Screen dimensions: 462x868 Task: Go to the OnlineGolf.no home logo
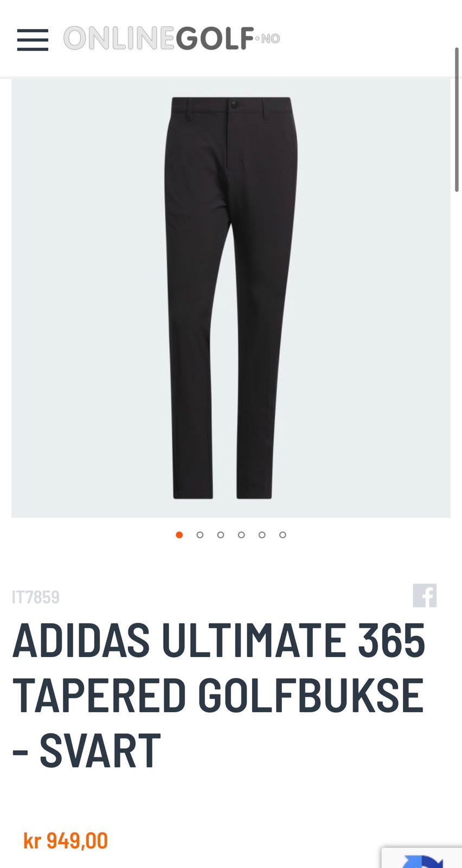click(x=171, y=39)
